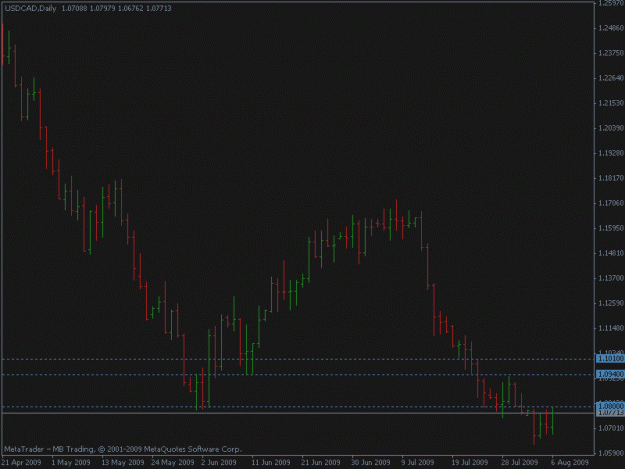Click the 1.05900 price scale label
The image size is (625, 469).
(x=611, y=453)
